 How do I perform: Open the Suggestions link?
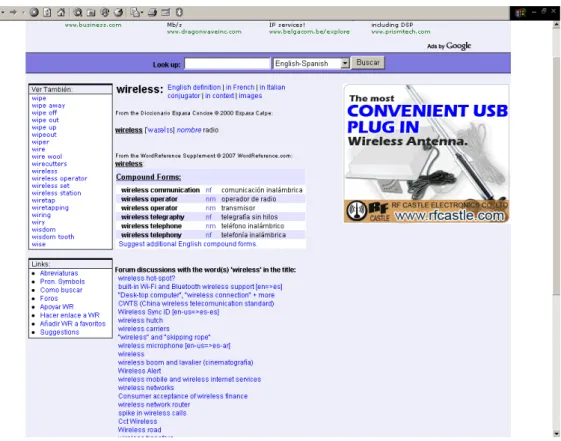coord(59,332)
